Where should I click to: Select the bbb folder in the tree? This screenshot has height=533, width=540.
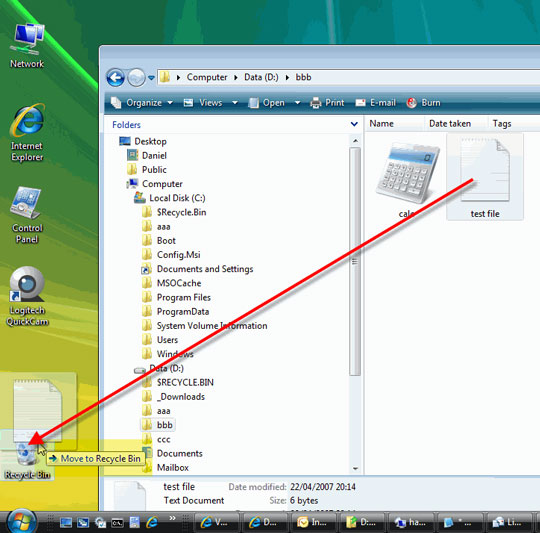pyautogui.click(x=158, y=425)
